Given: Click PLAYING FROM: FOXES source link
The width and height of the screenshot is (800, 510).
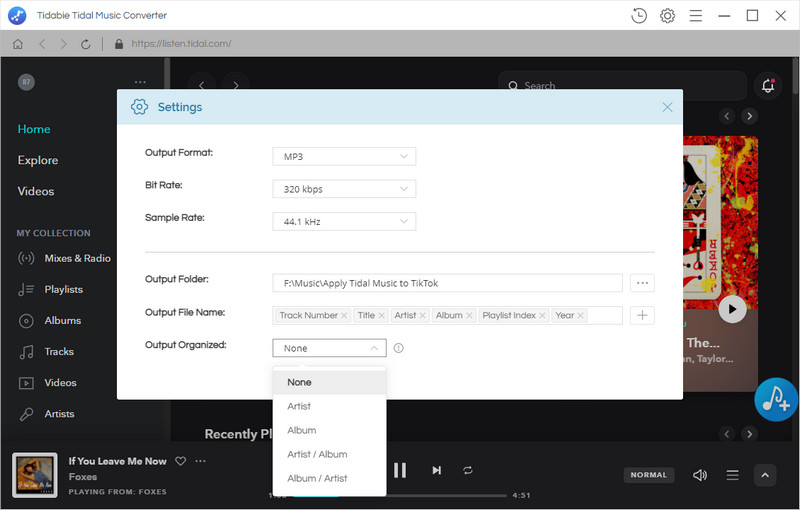Looking at the screenshot, I should pos(117,492).
